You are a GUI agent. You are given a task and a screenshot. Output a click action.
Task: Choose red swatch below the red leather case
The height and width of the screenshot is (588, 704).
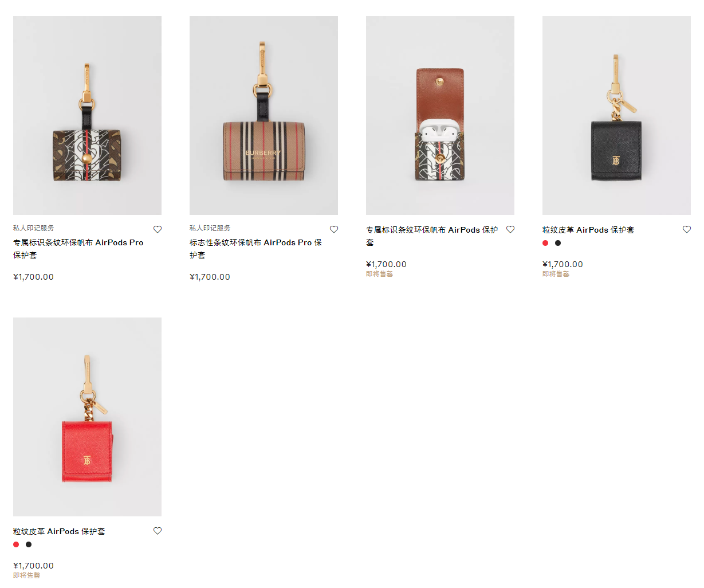pos(16,544)
